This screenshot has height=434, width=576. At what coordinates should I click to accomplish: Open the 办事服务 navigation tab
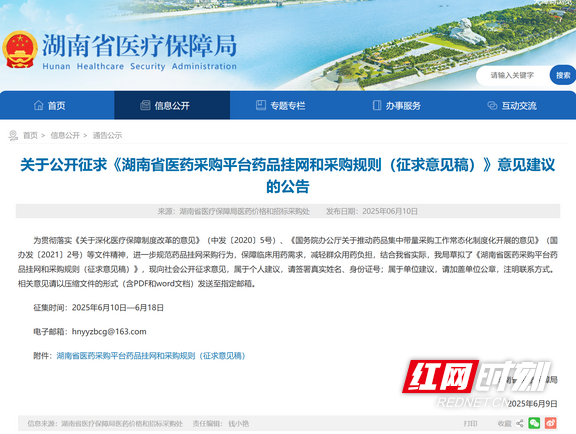click(x=403, y=105)
